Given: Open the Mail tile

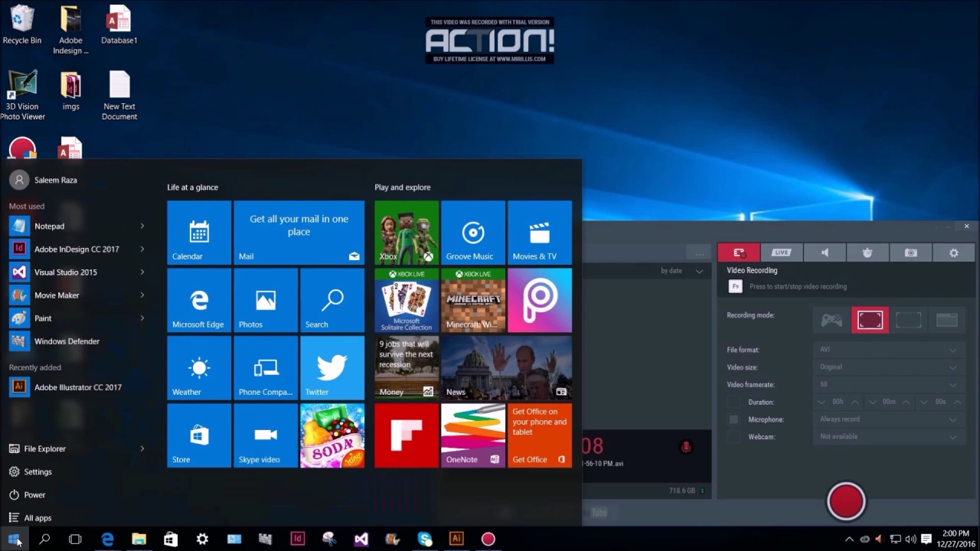Looking at the screenshot, I should pos(299,233).
